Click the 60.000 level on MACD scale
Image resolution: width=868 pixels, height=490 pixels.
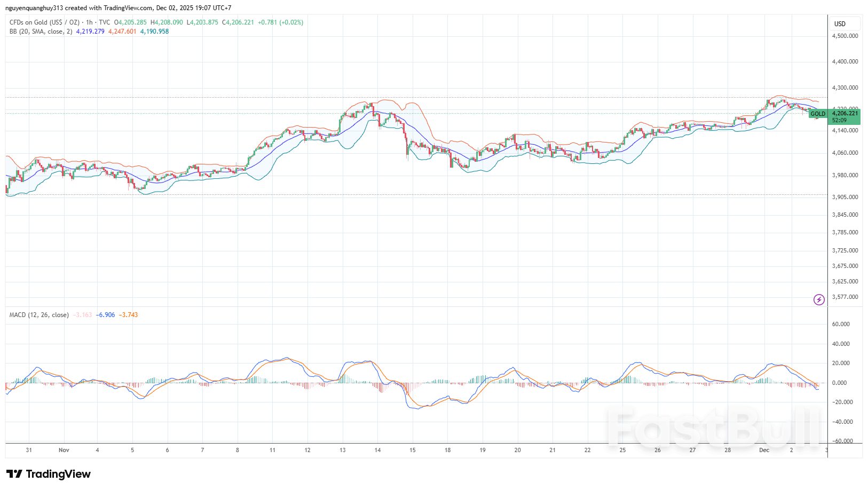coord(841,324)
